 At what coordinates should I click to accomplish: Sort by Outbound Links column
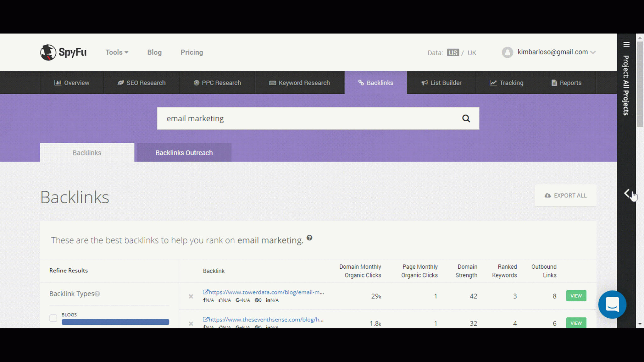click(544, 271)
